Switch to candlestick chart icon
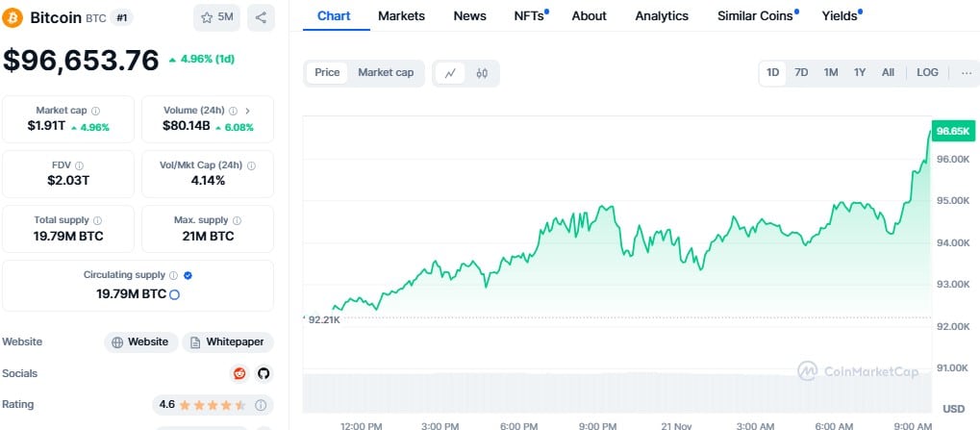 (x=481, y=73)
